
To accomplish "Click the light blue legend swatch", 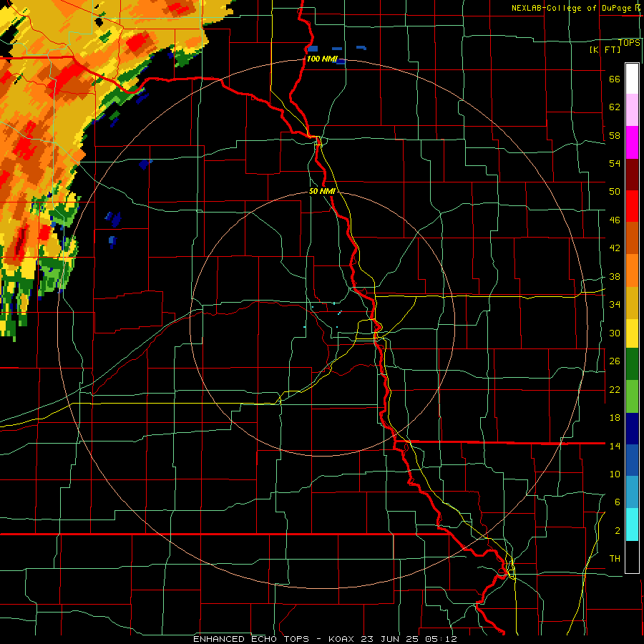I will pos(632,492).
